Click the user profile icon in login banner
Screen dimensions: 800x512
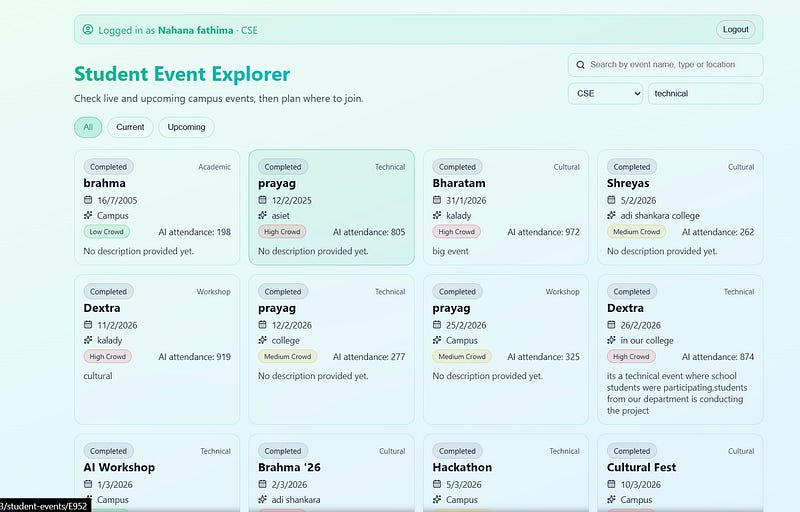coord(88,30)
